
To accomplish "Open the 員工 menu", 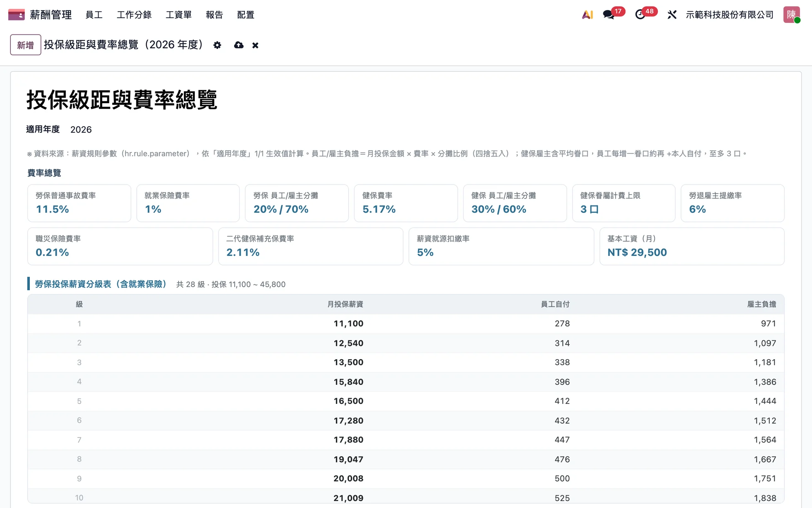I will [94, 15].
